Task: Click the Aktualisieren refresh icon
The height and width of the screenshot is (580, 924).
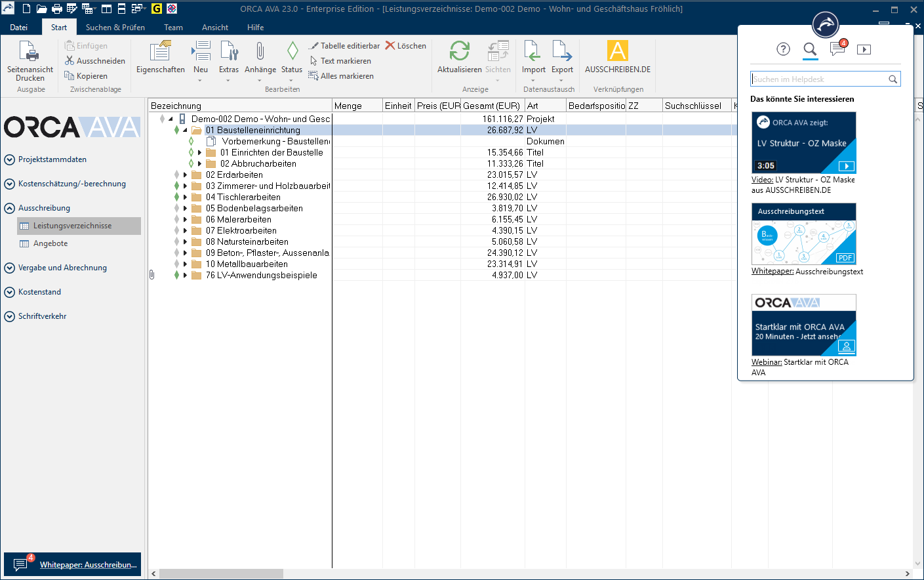Action: click(459, 51)
